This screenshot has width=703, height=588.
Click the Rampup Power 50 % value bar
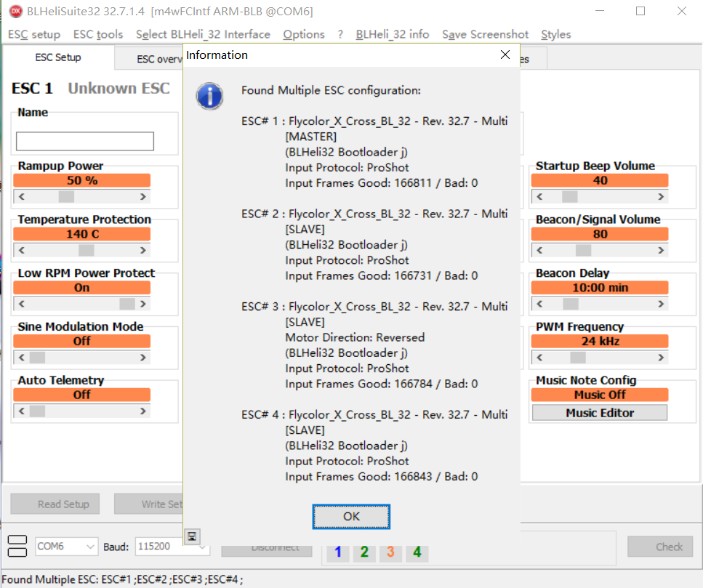82,180
